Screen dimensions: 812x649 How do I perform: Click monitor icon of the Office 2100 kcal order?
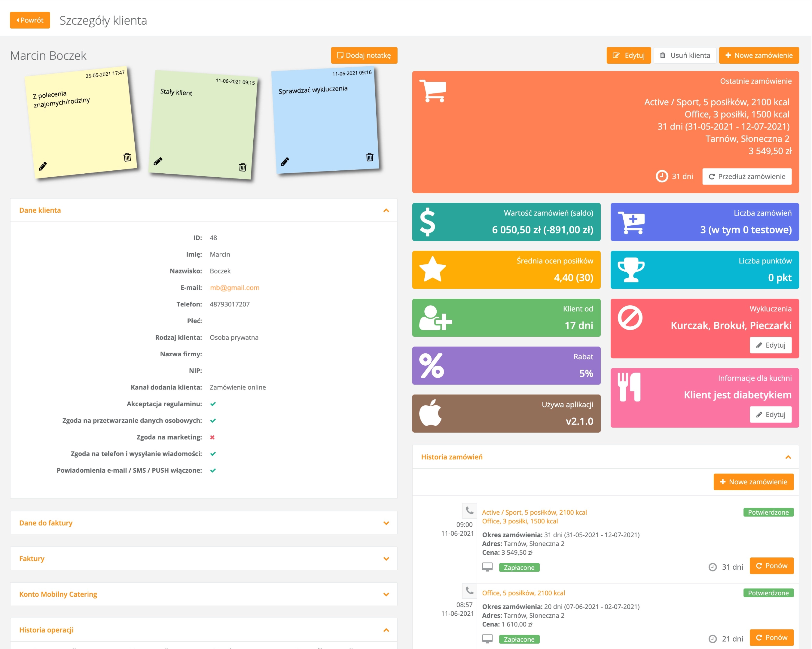pos(487,639)
